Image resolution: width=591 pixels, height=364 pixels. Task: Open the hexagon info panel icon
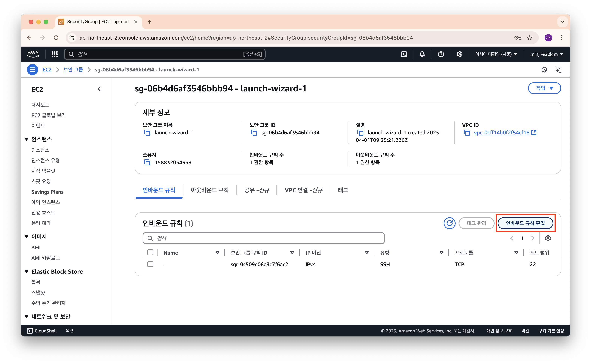tap(544, 70)
